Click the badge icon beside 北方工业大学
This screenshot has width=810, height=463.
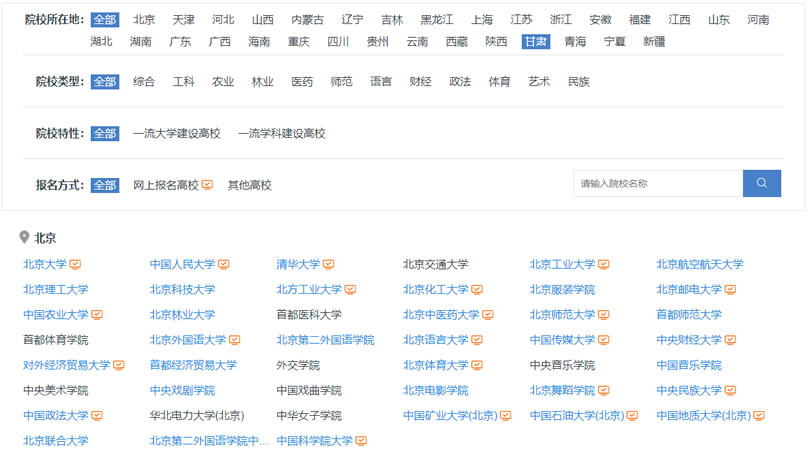(x=350, y=289)
